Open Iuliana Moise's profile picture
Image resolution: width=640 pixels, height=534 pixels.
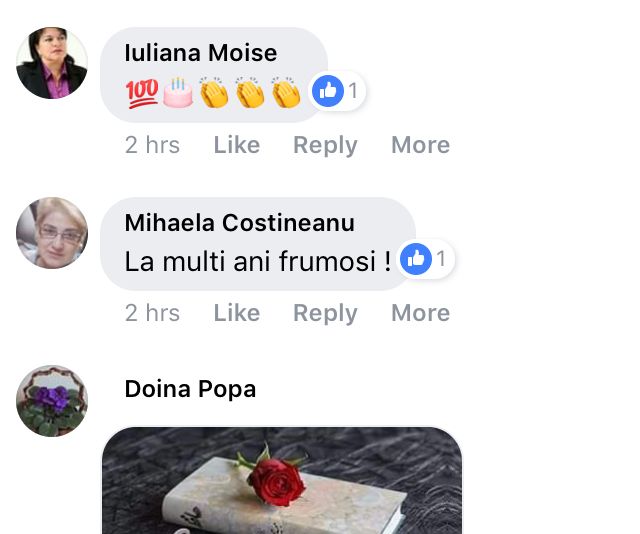pos(52,63)
